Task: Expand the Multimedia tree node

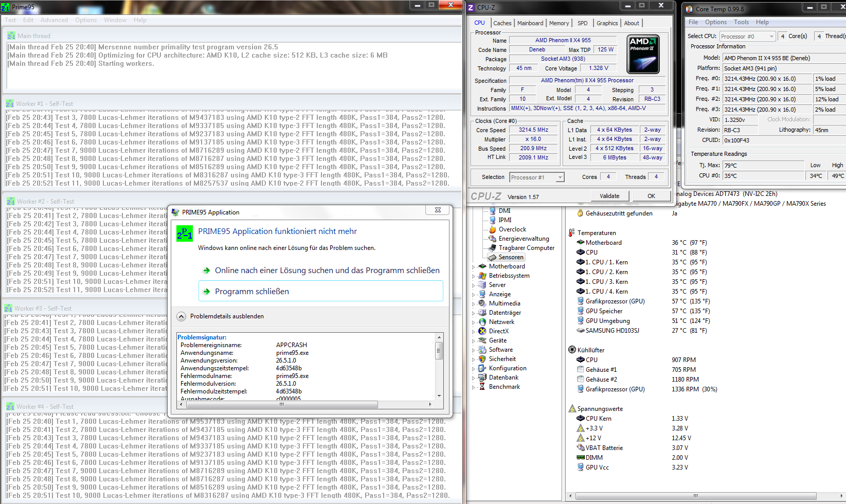Action: [x=474, y=303]
